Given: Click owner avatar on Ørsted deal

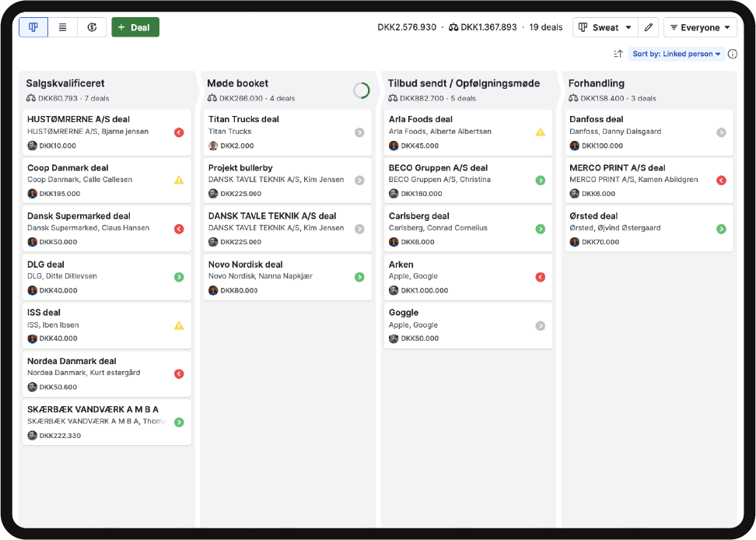Looking at the screenshot, I should click(574, 242).
